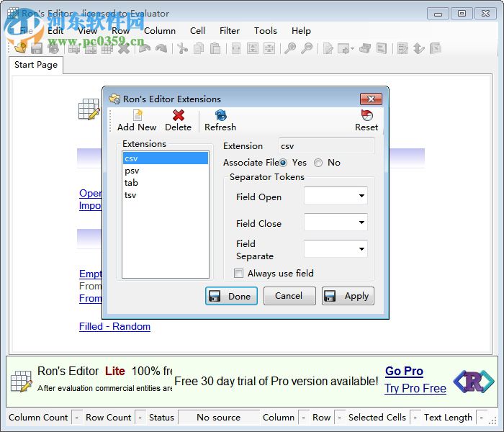Screen dimensions: 504x432
Task: Select the Start Page tab
Action: pyautogui.click(x=36, y=65)
